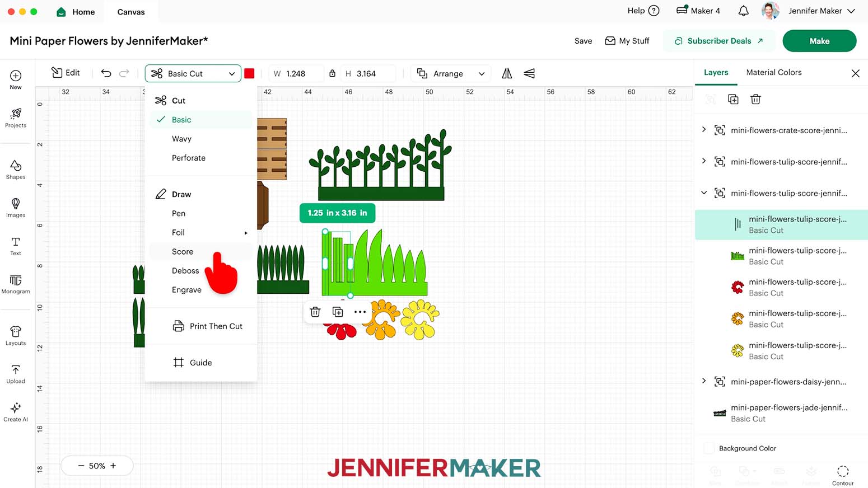Click the green Make button
868x488 pixels.
point(819,41)
